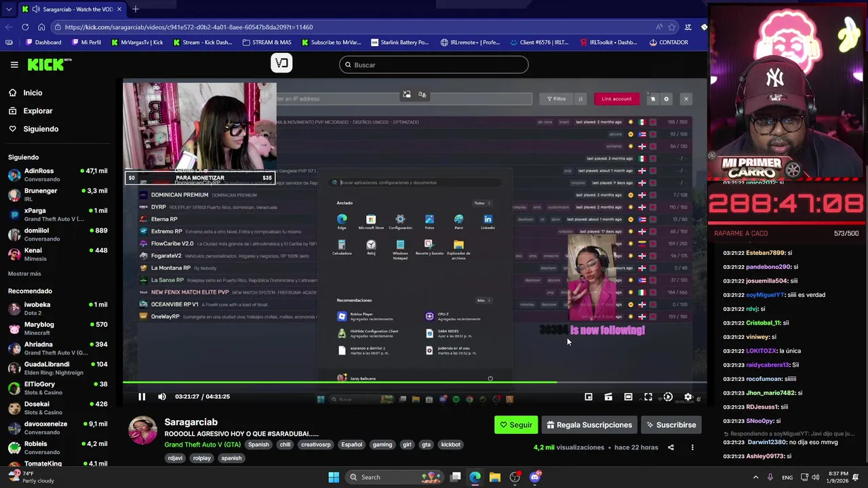Viewport: 868px width, 488px height.
Task: Open video player settings gear
Action: (688, 396)
